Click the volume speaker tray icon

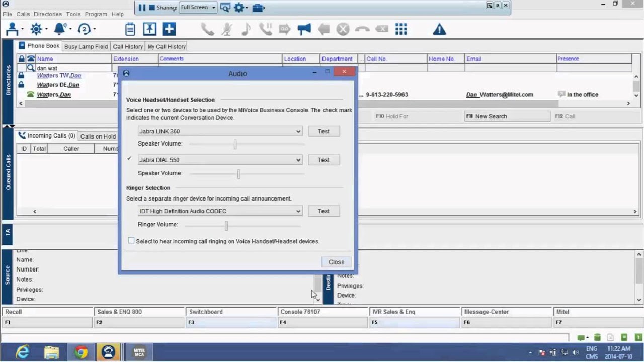(576, 352)
